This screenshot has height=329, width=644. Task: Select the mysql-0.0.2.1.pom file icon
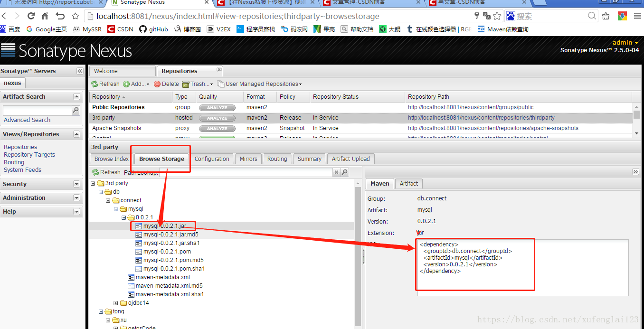click(x=139, y=252)
